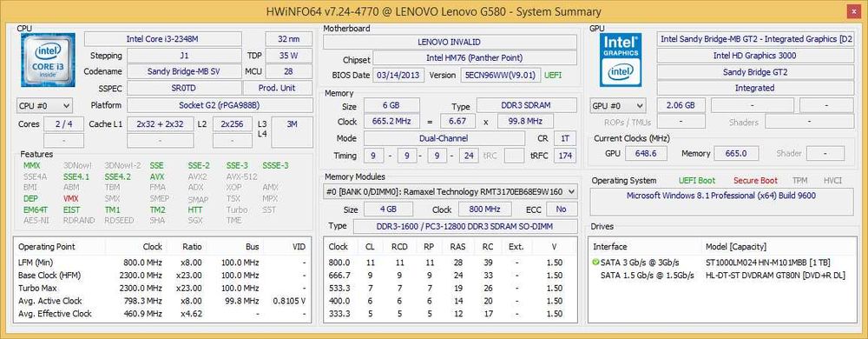868x339 pixels.
Task: Click the Avg. Active Clock row
Action: (162, 301)
